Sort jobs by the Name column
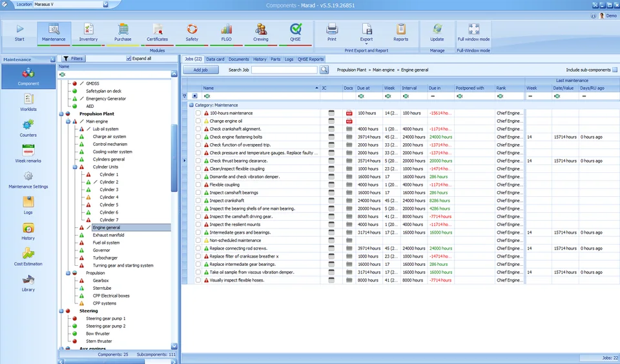Viewport: 620px width, 364px height. (x=260, y=88)
